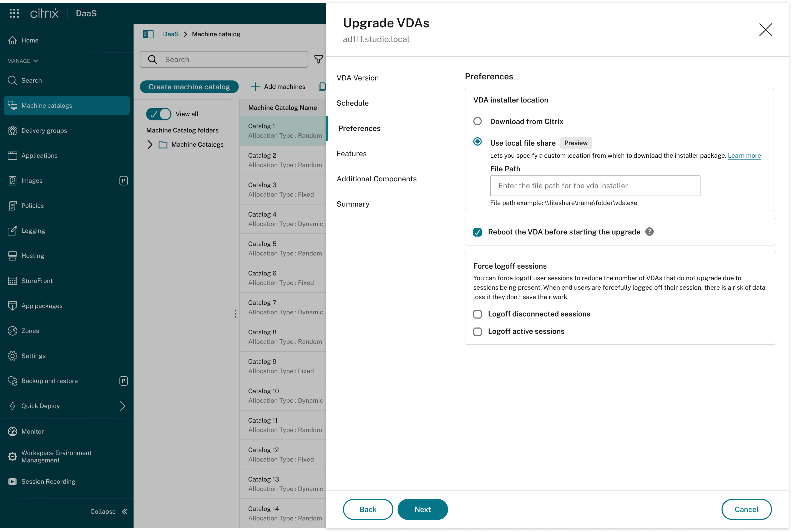Click the Back button
Image resolution: width=792 pixels, height=532 pixels.
[x=368, y=509]
